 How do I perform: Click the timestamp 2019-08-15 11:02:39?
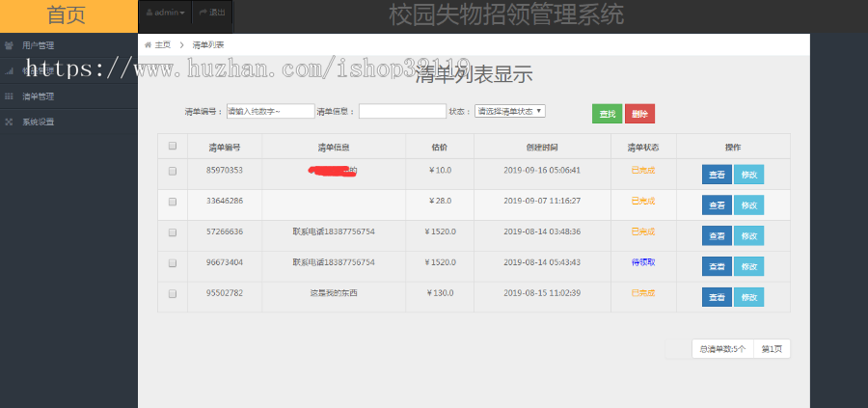[542, 293]
